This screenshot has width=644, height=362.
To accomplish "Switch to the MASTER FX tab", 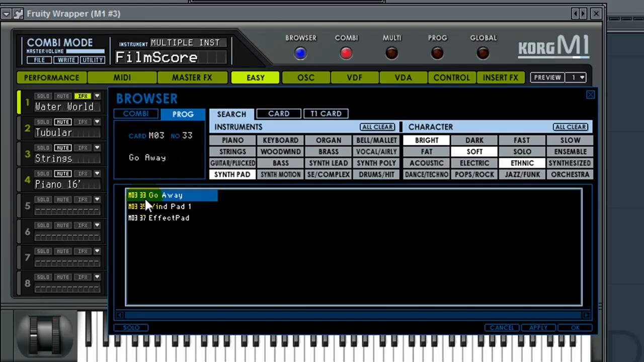I will 192,77.
